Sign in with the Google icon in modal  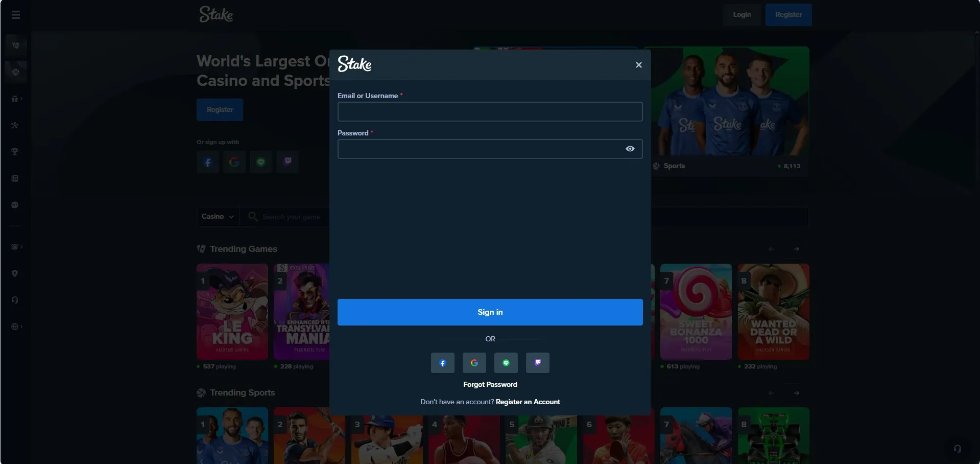[474, 363]
